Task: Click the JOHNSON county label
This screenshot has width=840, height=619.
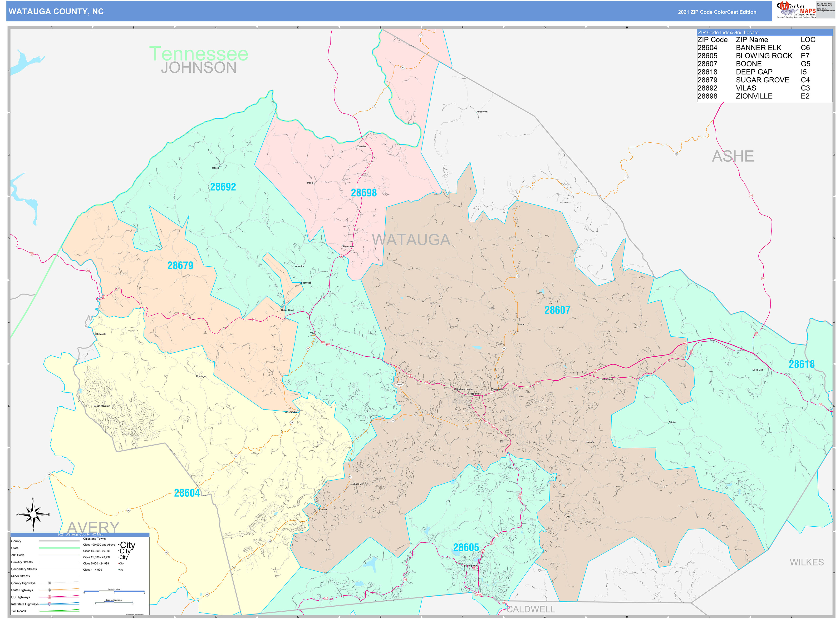Action: [198, 68]
